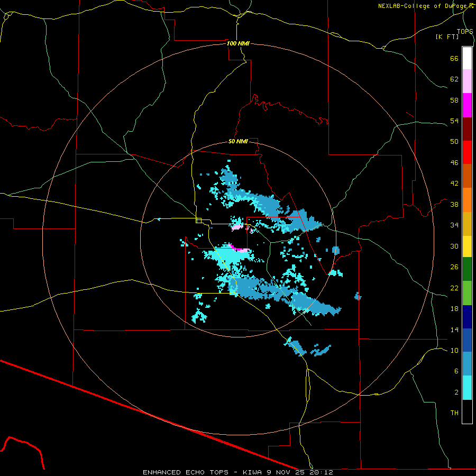476x476 pixels.
Task: Click the light steel-blue legend swatch
Action: [467, 363]
